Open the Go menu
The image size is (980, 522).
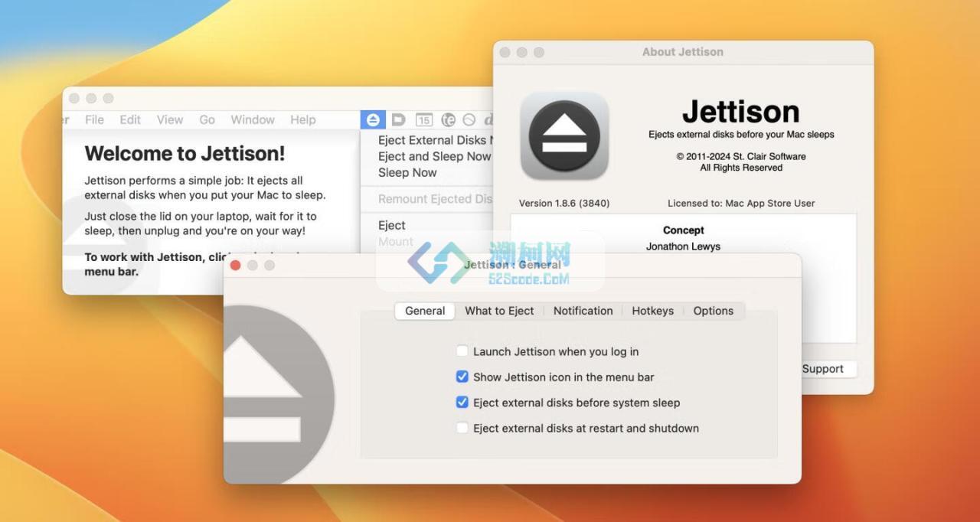click(x=207, y=119)
